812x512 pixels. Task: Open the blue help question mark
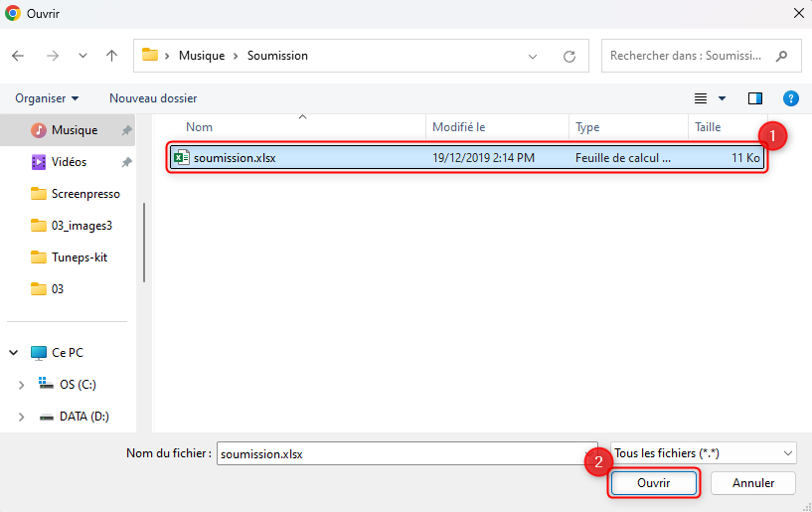point(791,98)
